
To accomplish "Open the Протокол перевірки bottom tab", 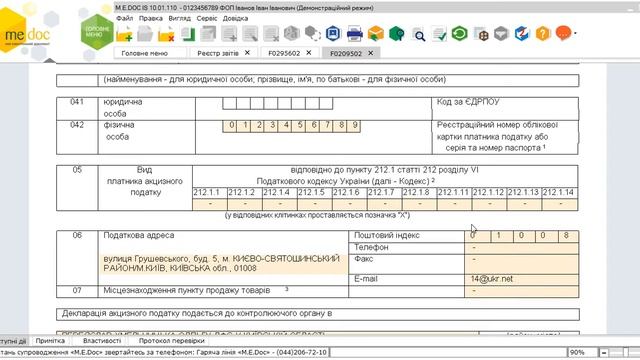I will (171, 340).
